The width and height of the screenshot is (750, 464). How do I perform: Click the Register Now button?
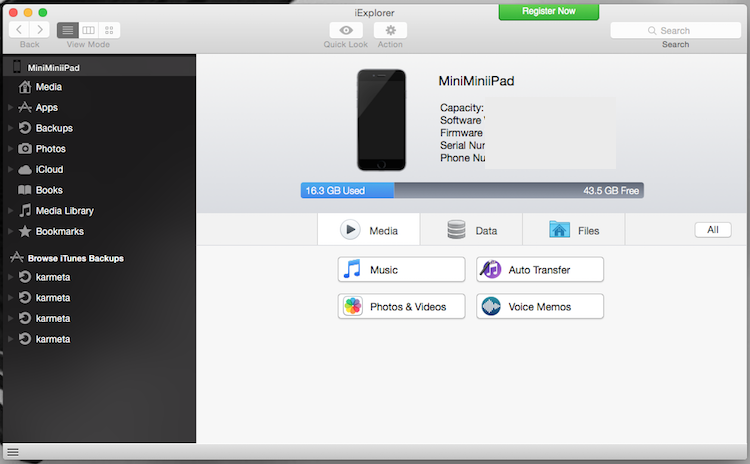[549, 11]
